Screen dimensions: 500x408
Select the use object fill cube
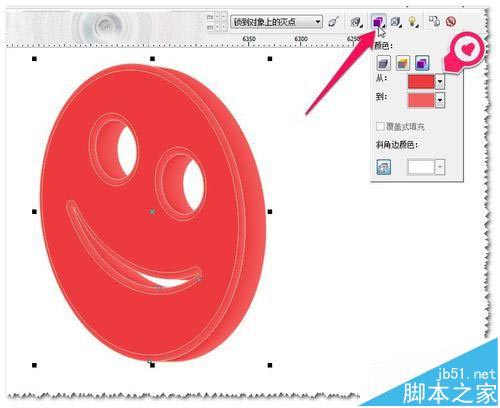pyautogui.click(x=384, y=63)
